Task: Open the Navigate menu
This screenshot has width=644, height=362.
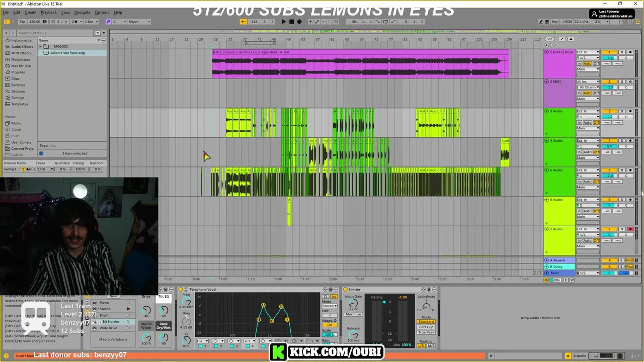Action: [82, 12]
